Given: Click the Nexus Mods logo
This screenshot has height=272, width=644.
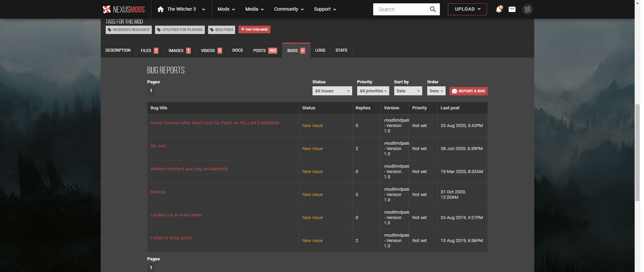Looking at the screenshot, I should pyautogui.click(x=123, y=9).
